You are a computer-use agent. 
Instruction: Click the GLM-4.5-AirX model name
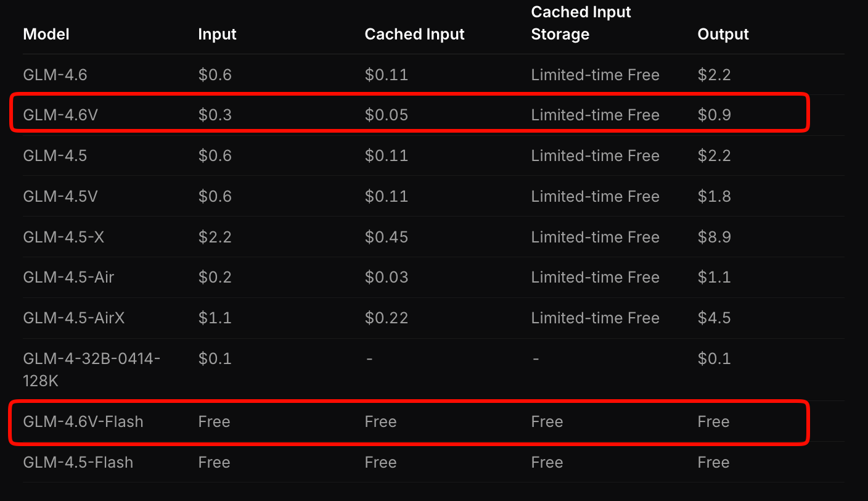(x=74, y=318)
